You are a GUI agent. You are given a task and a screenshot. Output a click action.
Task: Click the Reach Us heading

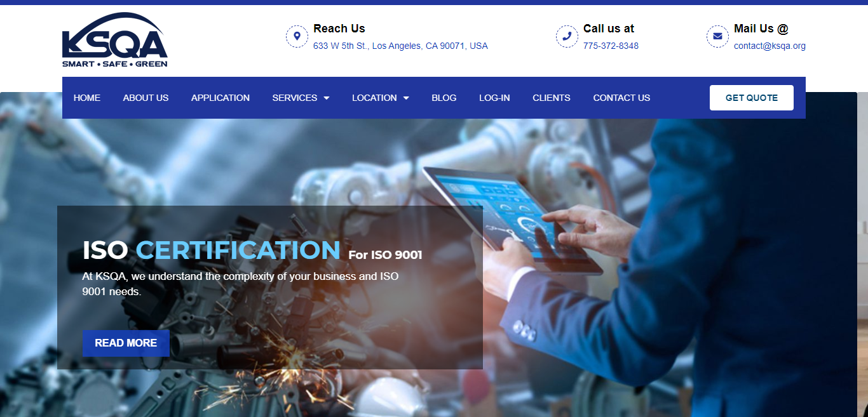coord(339,29)
